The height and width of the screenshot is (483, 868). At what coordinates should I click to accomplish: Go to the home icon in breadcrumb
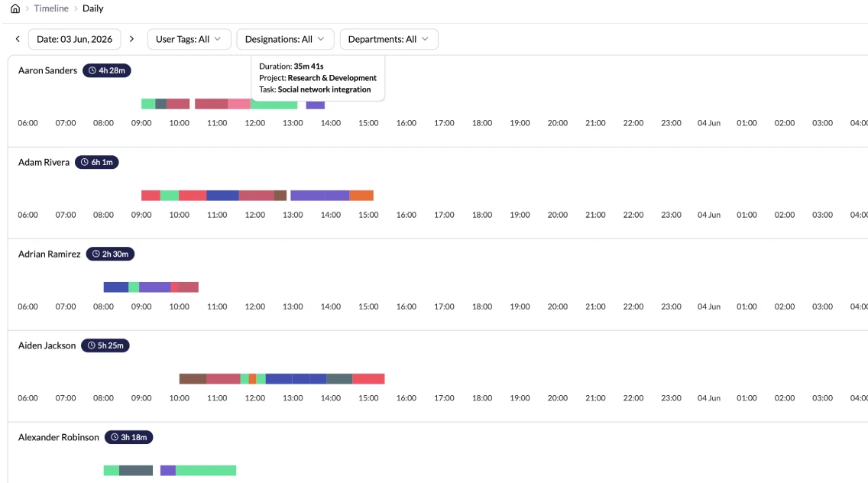tap(15, 8)
